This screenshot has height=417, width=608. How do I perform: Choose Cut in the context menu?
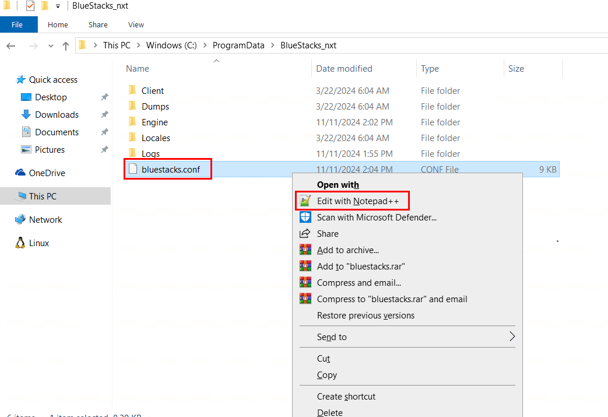323,358
